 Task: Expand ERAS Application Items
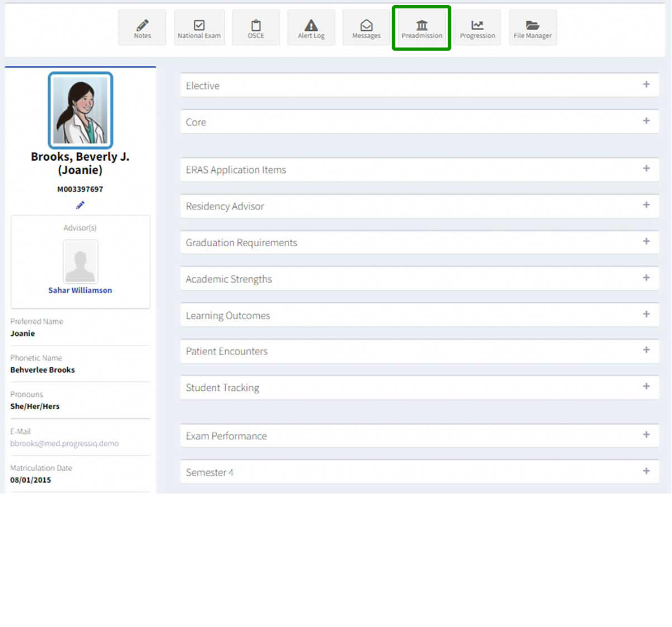646,169
